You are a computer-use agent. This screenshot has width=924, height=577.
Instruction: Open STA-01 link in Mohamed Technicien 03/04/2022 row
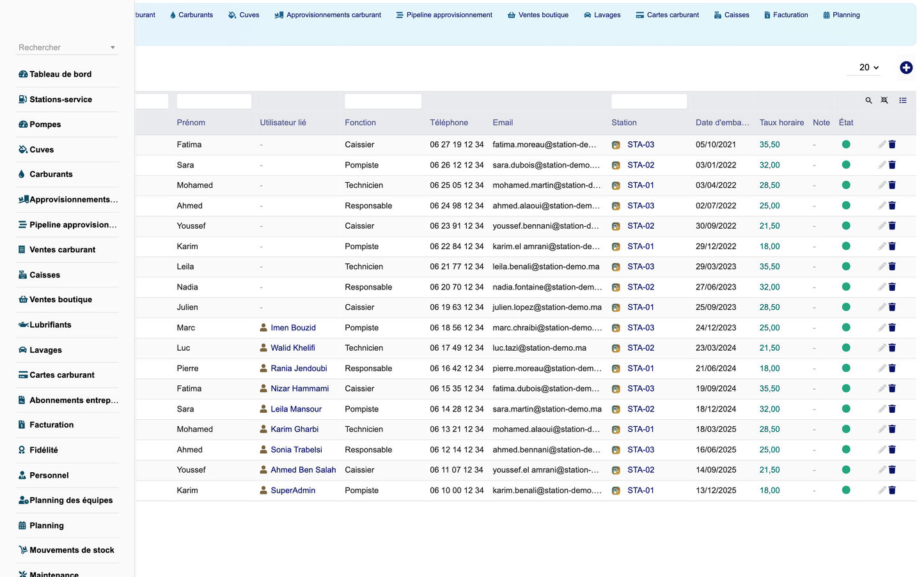tap(641, 185)
